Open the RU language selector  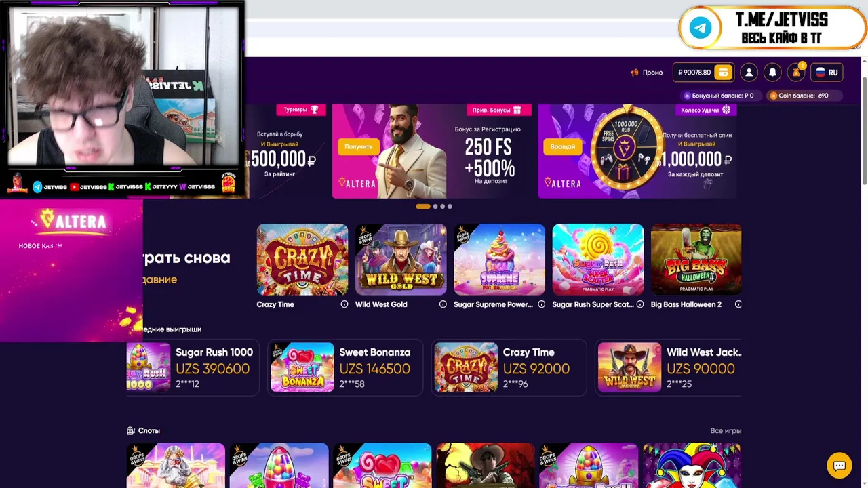[x=827, y=73]
